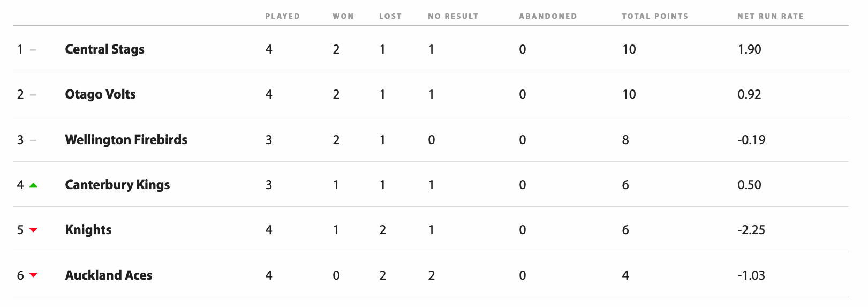868x307 pixels.
Task: Open Auckland Aces team page
Action: pos(109,275)
